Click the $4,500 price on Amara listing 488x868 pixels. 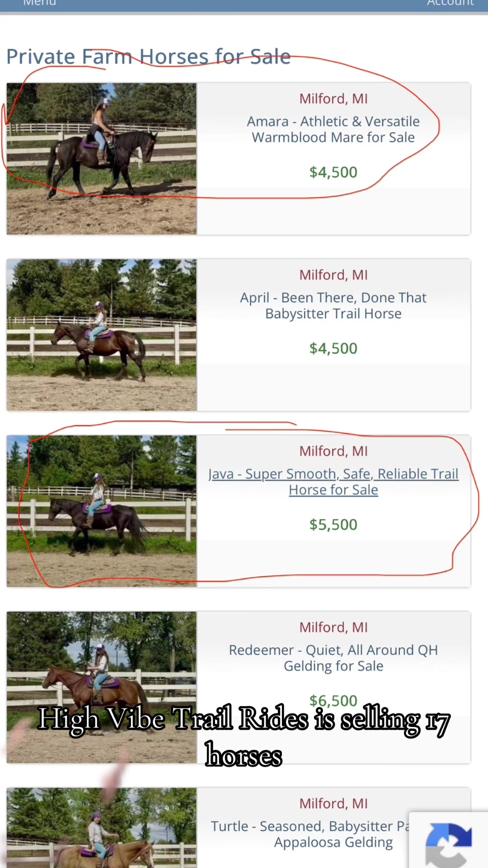(333, 172)
